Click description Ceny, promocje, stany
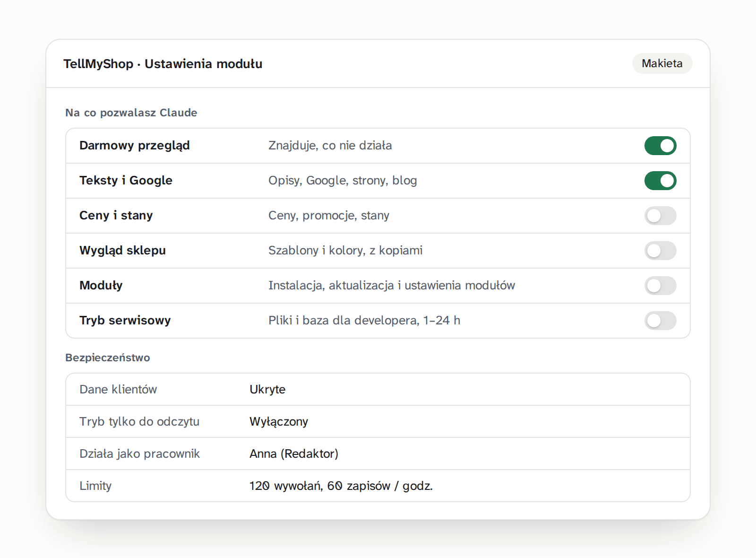 click(x=329, y=216)
